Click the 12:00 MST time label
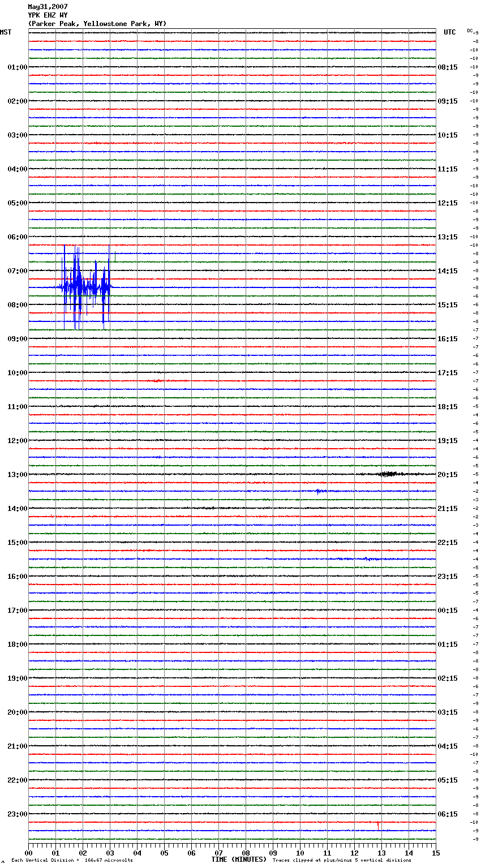 click(x=18, y=441)
